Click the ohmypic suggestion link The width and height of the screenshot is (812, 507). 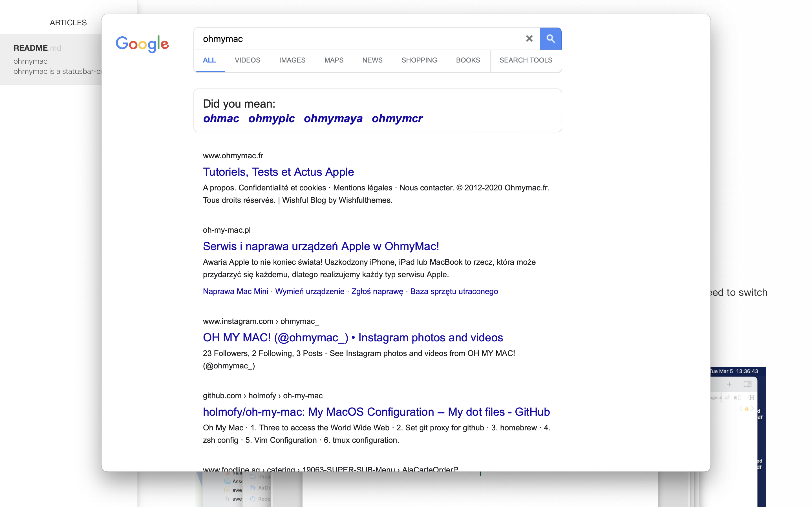pyautogui.click(x=271, y=118)
